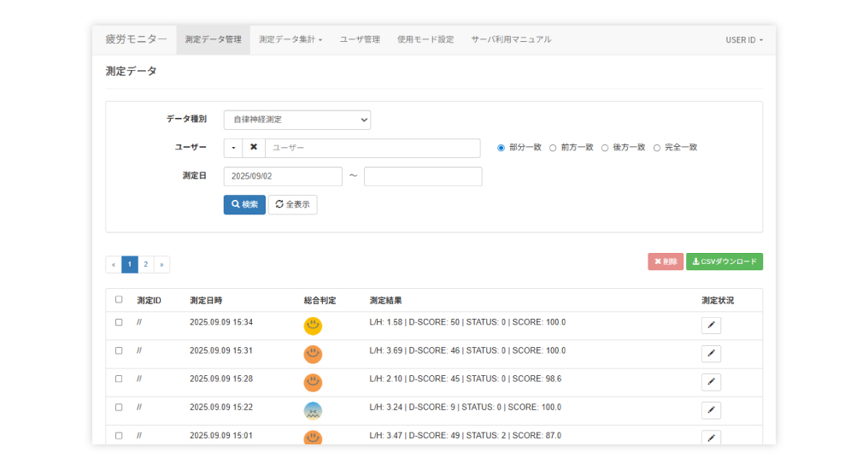The width and height of the screenshot is (868, 470).
Task: Open the サーバ利用マニュアル menu item
Action: [511, 39]
